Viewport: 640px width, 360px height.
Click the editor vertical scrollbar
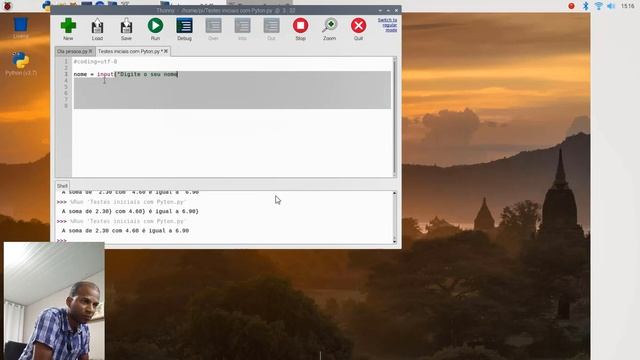(395, 116)
